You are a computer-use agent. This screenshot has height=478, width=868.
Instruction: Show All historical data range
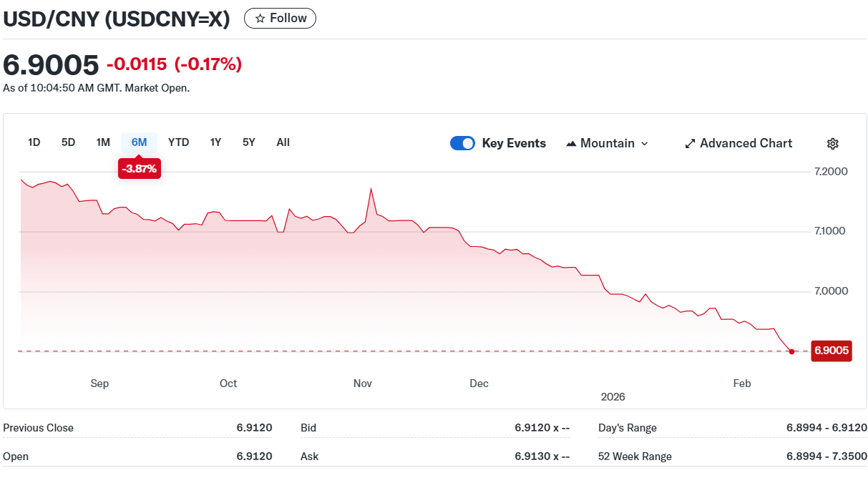point(283,142)
